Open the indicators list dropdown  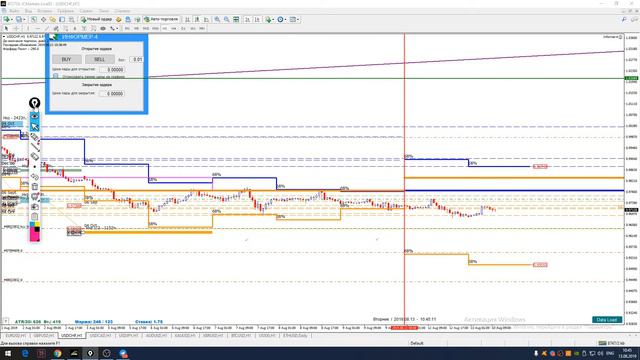(269, 19)
